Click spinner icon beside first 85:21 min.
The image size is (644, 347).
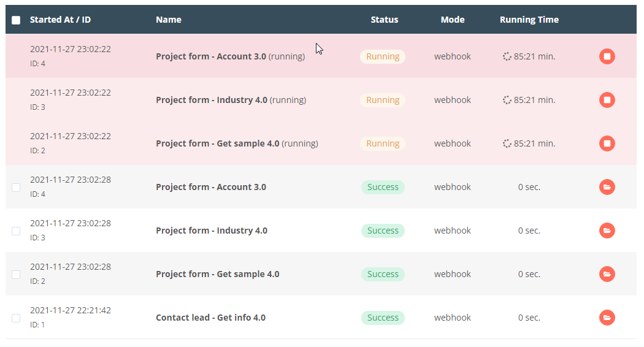coord(507,56)
